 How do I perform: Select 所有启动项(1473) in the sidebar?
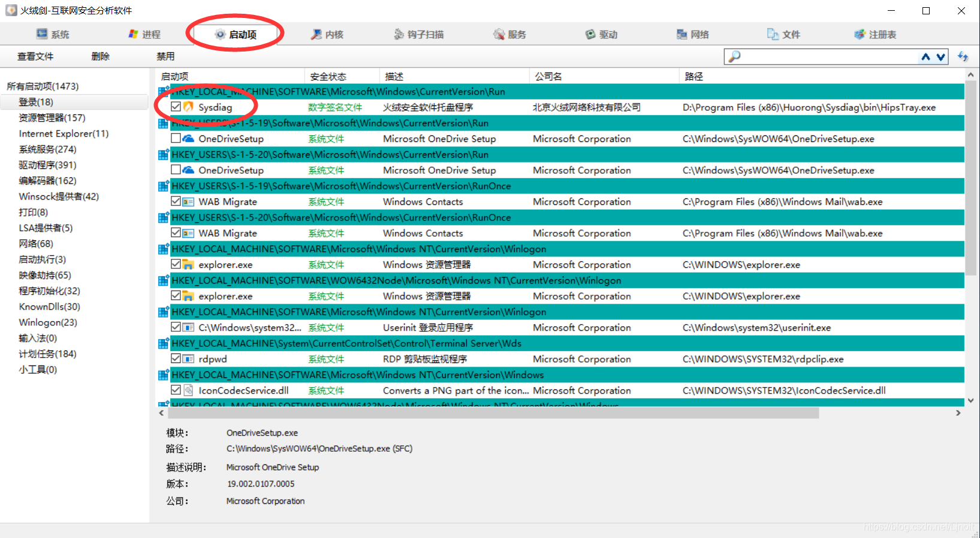(x=43, y=86)
